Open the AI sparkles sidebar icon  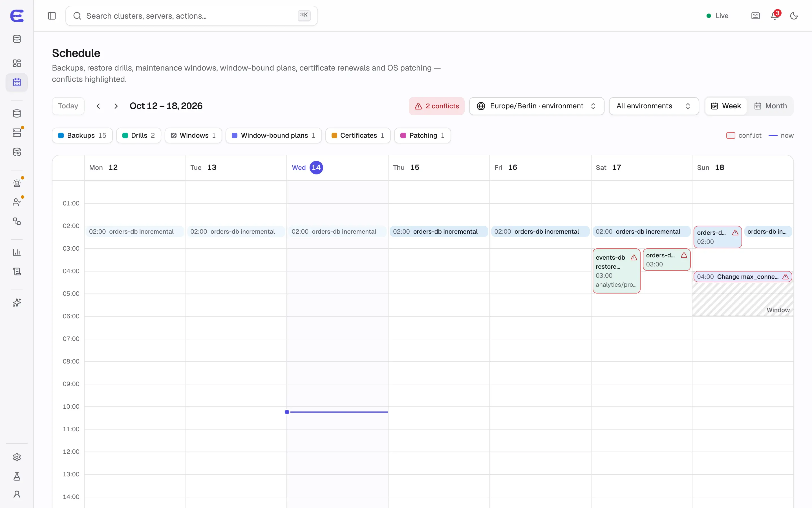17,303
